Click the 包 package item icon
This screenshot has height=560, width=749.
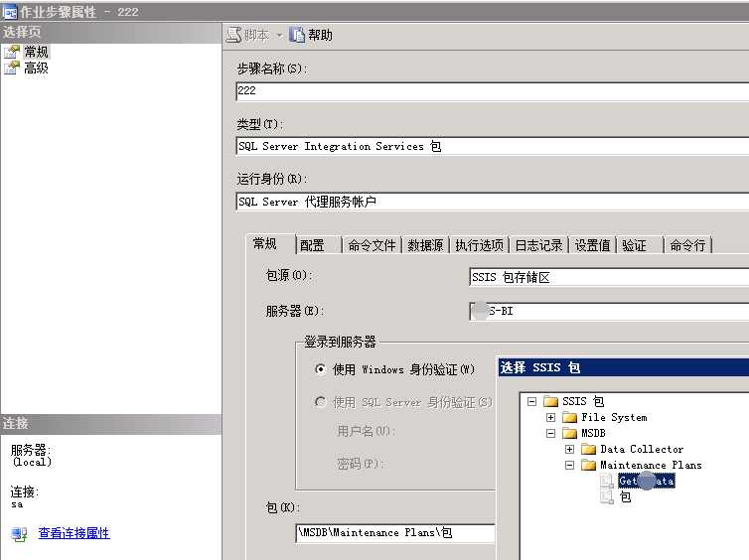(607, 497)
